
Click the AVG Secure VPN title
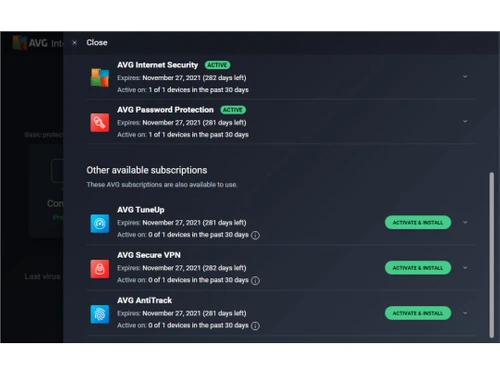tap(149, 255)
